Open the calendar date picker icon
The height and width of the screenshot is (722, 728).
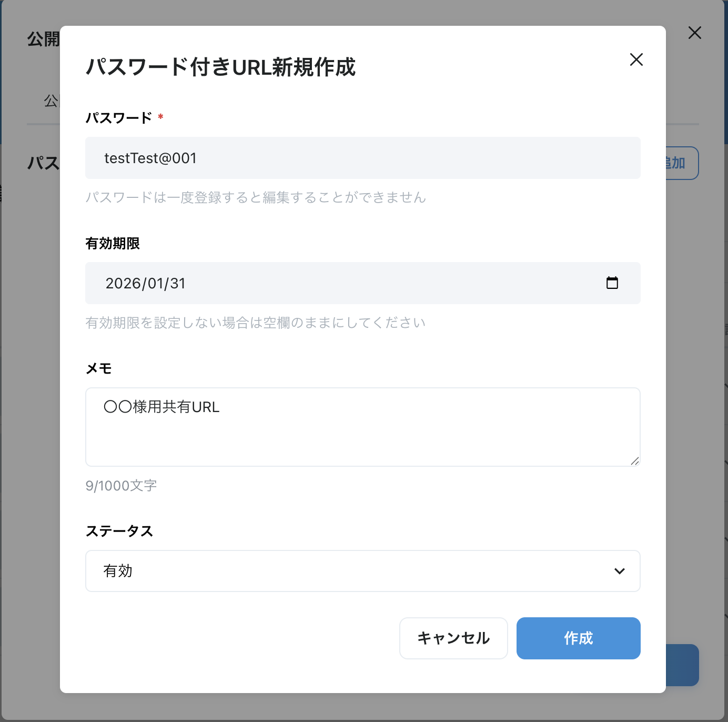tap(612, 283)
